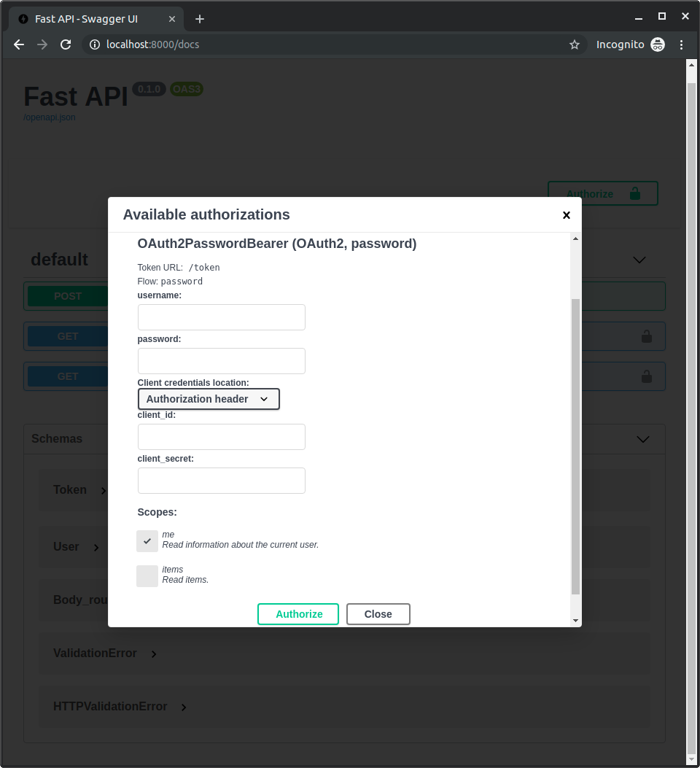Open the Client credentials location dropdown
The width and height of the screenshot is (700, 768).
[x=209, y=399]
